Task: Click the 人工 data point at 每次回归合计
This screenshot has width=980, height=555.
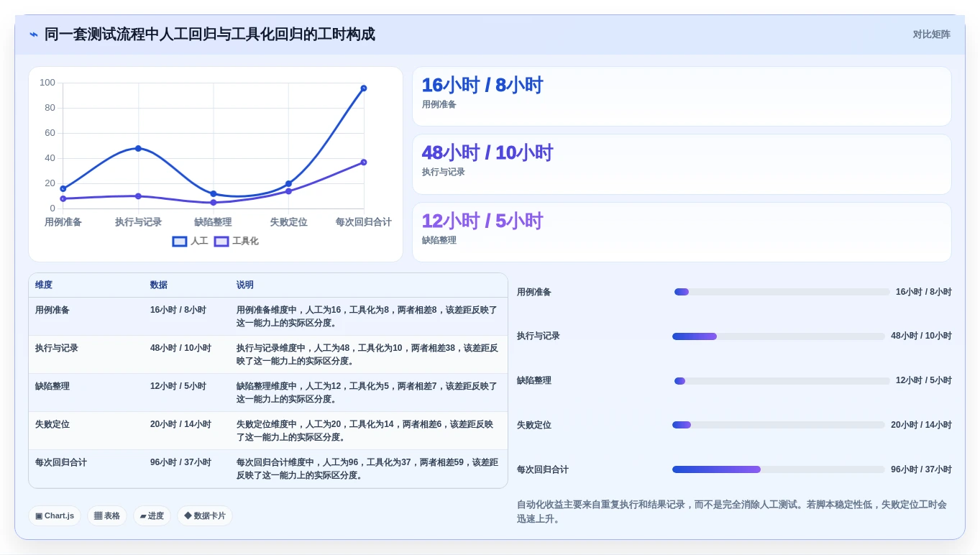Action: pyautogui.click(x=364, y=88)
